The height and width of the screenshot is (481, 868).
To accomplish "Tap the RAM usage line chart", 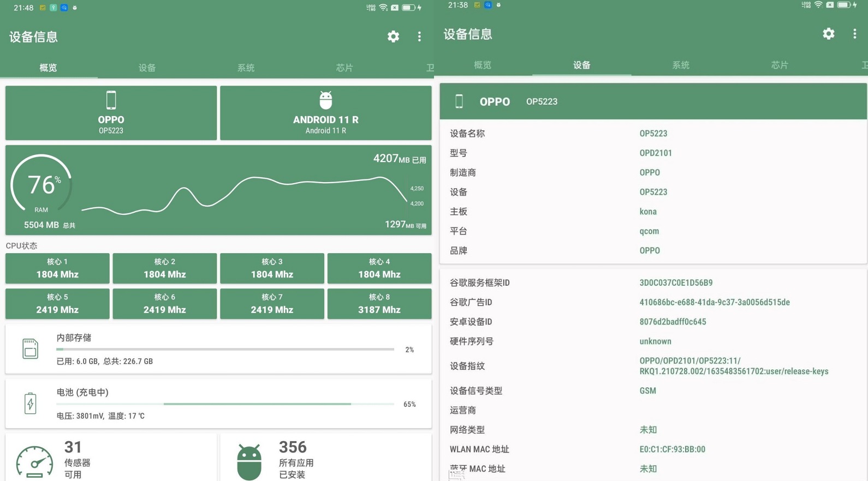I will tap(245, 195).
